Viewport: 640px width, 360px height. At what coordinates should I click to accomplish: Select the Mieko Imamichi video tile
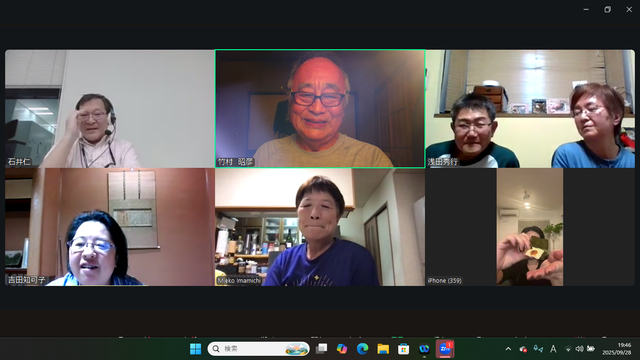pyautogui.click(x=320, y=227)
